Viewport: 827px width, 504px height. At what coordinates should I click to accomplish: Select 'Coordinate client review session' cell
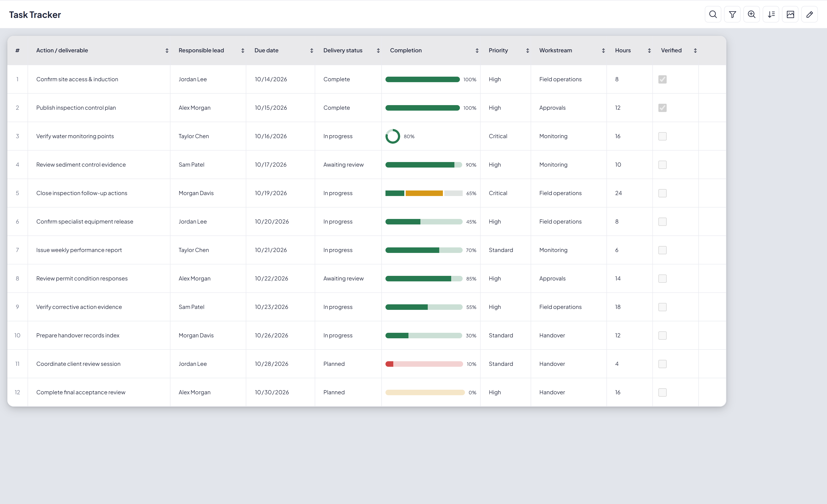click(x=78, y=364)
